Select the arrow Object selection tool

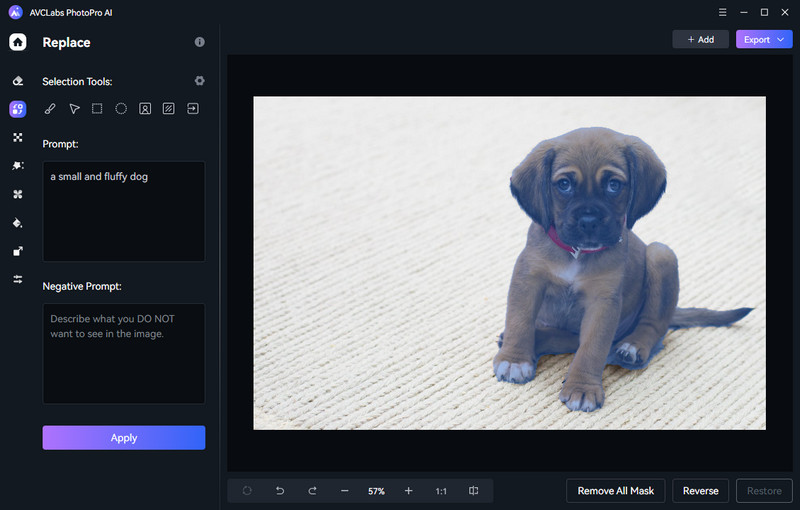point(74,109)
